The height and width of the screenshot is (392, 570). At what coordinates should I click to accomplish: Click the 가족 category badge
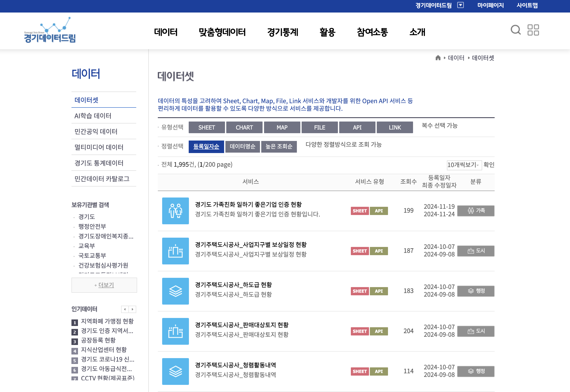(476, 211)
